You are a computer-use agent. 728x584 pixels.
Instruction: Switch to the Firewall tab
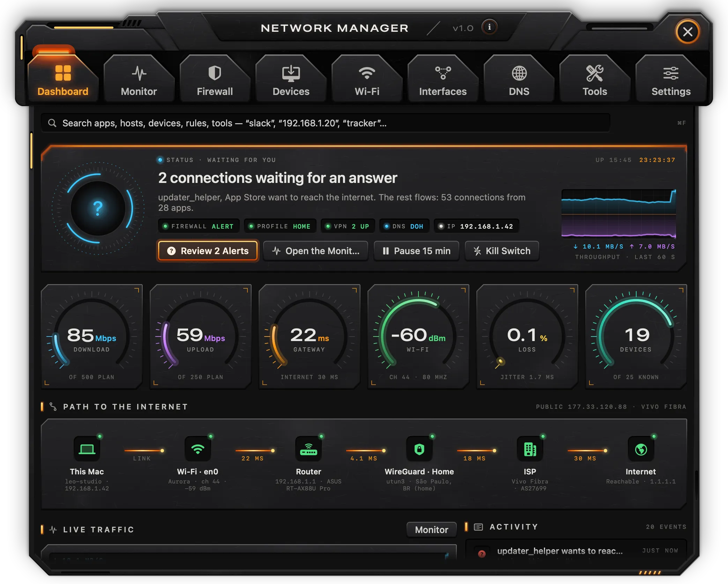[x=215, y=79]
